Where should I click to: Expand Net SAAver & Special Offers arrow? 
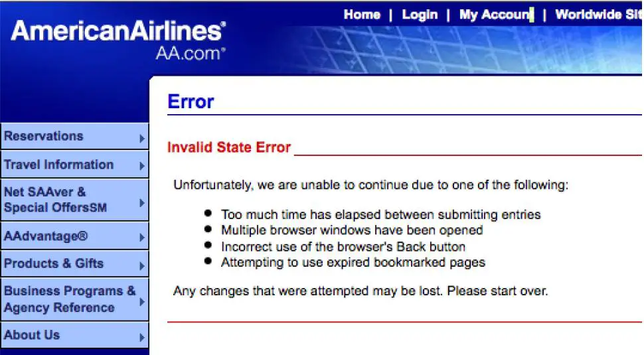(x=142, y=203)
